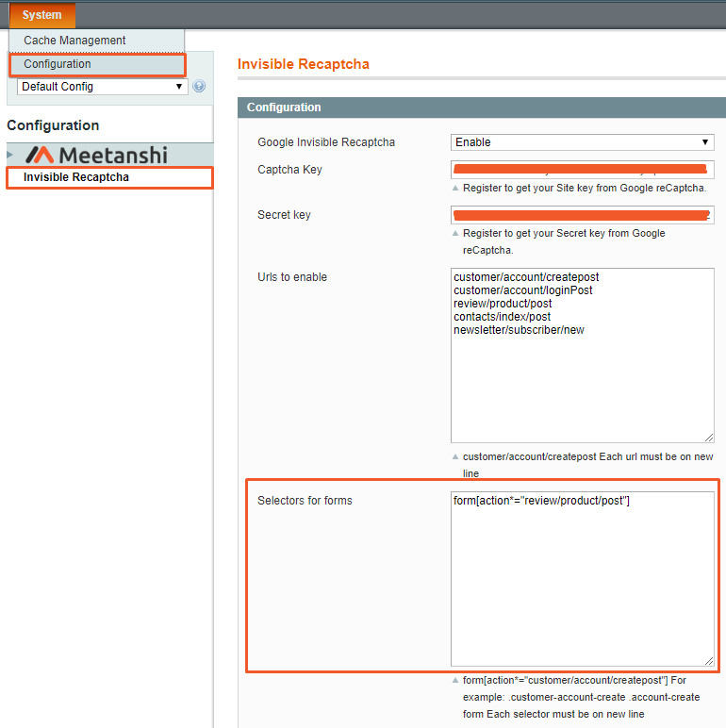Grab the Urls to enable resize handle
Screen dimensions: 726x728
(709, 438)
